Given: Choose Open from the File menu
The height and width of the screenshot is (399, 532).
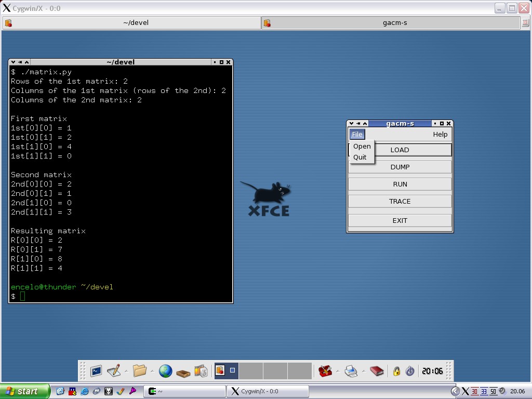Looking at the screenshot, I should tap(362, 146).
